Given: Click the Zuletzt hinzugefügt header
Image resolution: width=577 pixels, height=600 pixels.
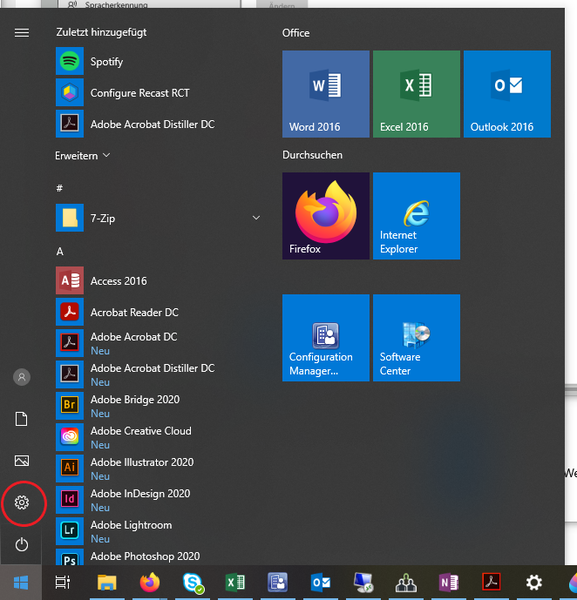Looking at the screenshot, I should [101, 33].
